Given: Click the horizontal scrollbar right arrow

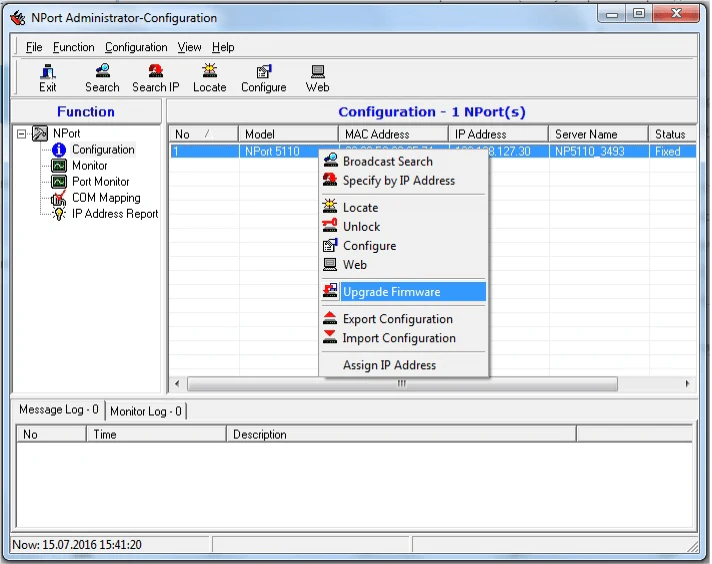Looking at the screenshot, I should point(687,384).
